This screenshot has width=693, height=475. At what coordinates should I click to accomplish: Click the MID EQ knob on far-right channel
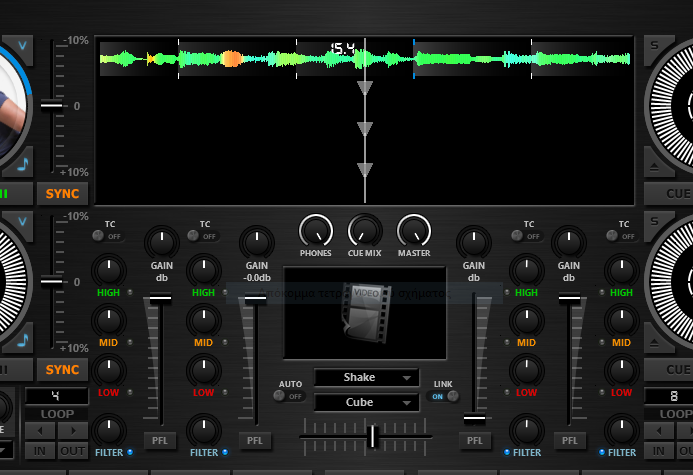pos(621,320)
